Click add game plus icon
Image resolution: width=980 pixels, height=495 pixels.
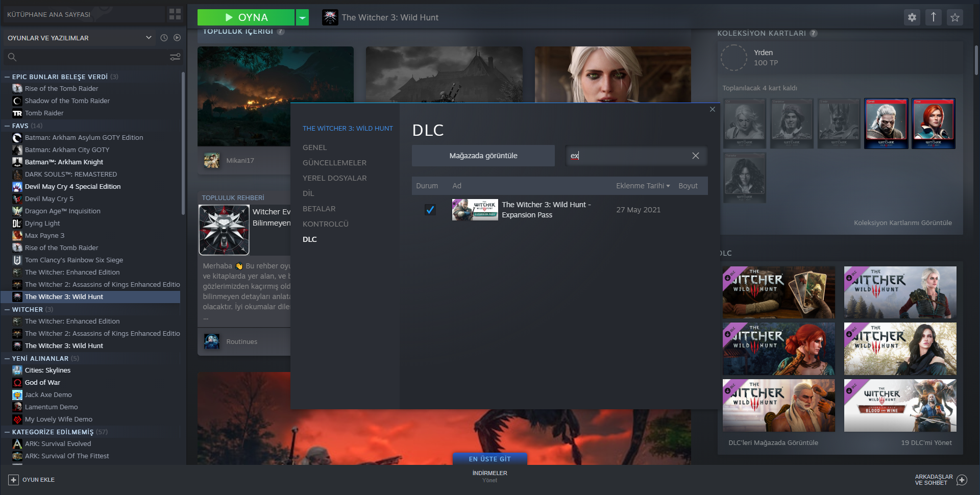coord(14,480)
